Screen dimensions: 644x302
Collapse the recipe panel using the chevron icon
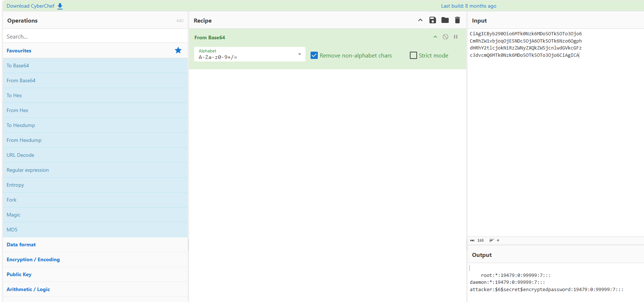(x=420, y=20)
